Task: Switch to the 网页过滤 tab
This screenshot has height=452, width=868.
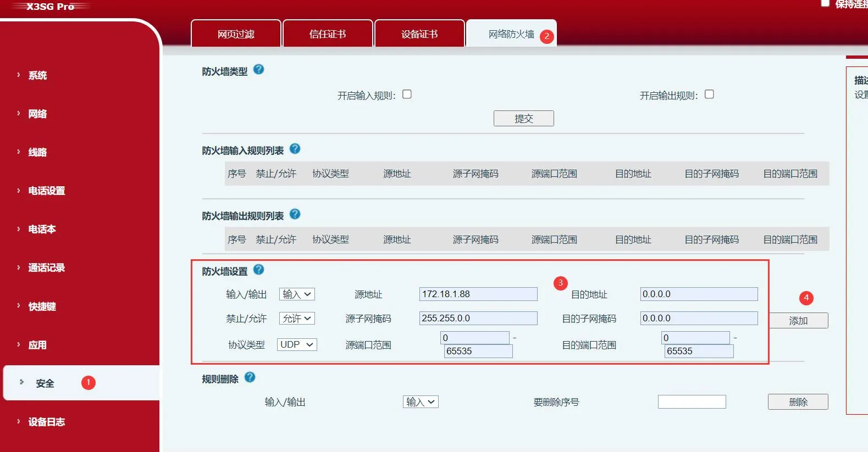Action: [236, 34]
